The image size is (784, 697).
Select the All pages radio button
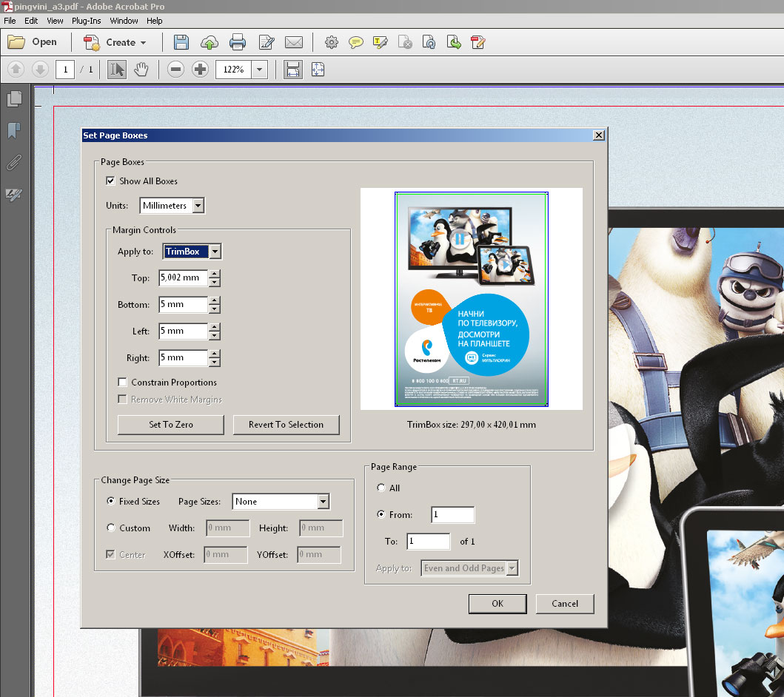tap(381, 488)
